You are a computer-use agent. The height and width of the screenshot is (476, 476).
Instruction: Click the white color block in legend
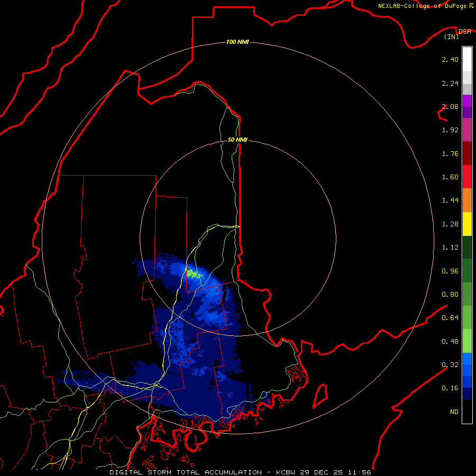[467, 59]
